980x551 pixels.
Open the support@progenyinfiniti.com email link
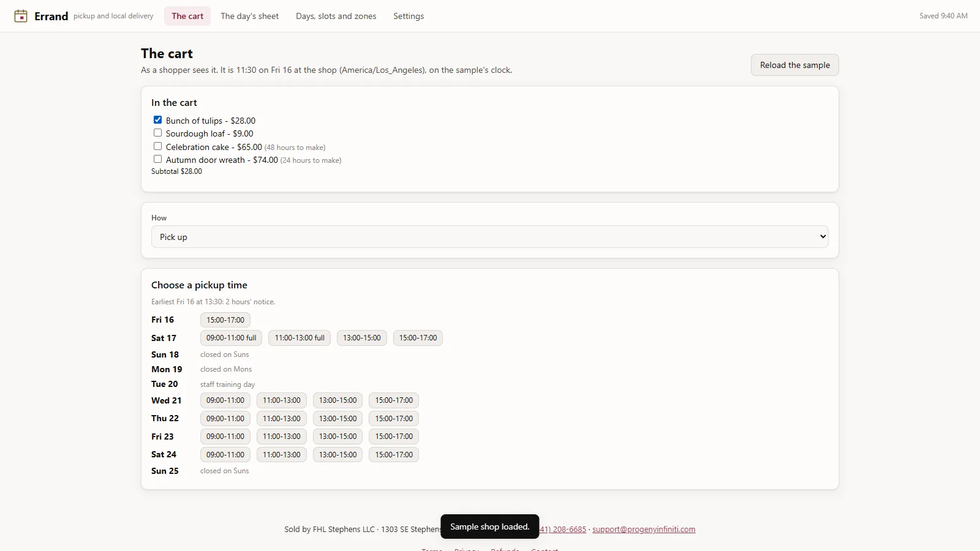[644, 530]
